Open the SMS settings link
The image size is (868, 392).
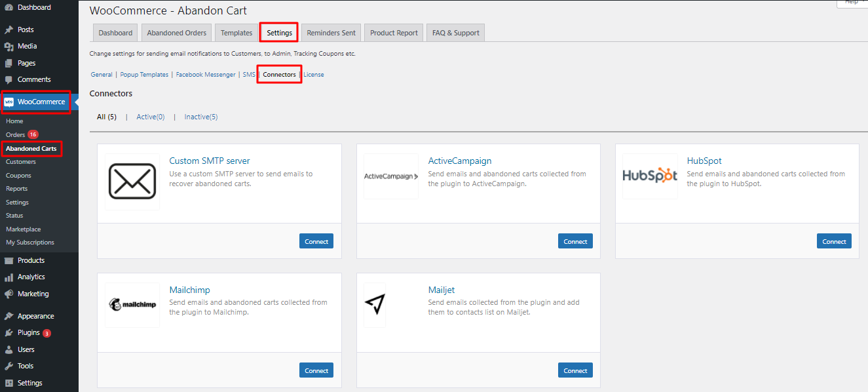[249, 75]
